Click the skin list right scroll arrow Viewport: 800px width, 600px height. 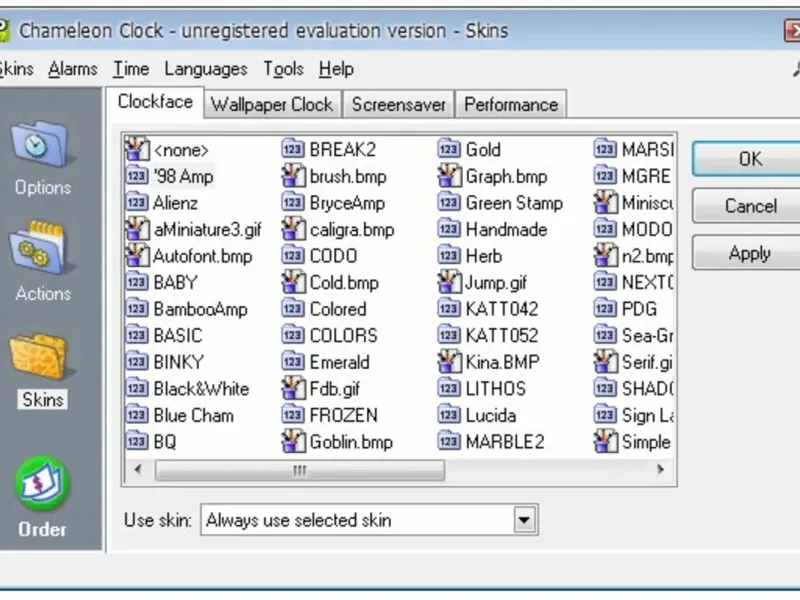pos(661,469)
